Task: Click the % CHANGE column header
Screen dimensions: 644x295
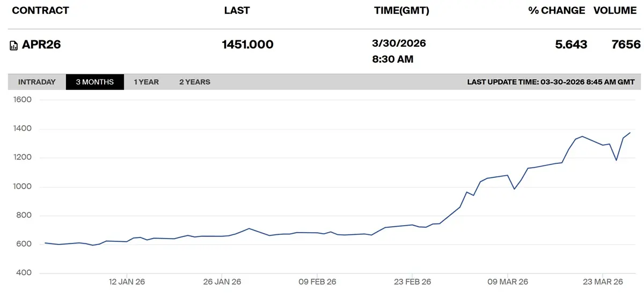Action: click(557, 11)
